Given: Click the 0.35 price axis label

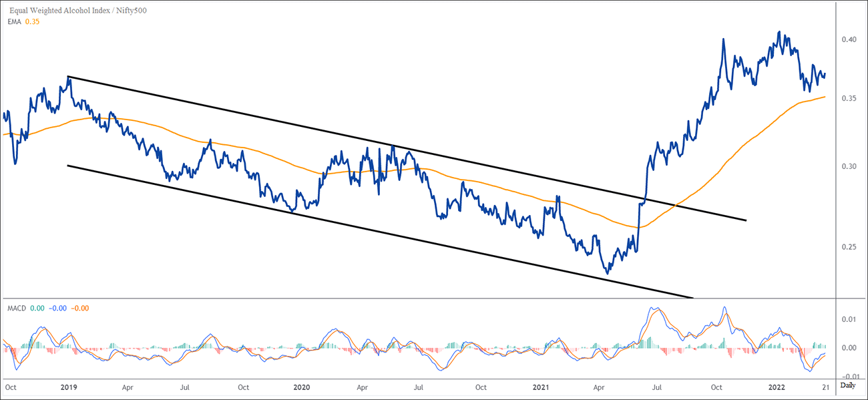Looking at the screenshot, I should coord(849,99).
